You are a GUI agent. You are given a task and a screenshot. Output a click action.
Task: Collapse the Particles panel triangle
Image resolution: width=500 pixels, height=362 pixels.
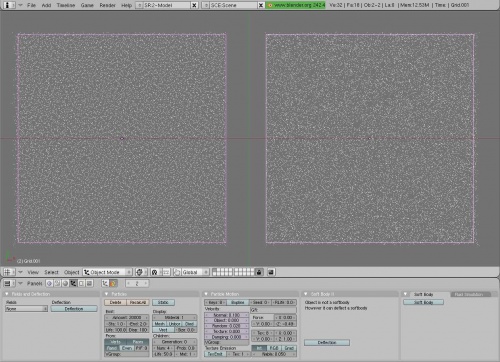tap(107, 294)
